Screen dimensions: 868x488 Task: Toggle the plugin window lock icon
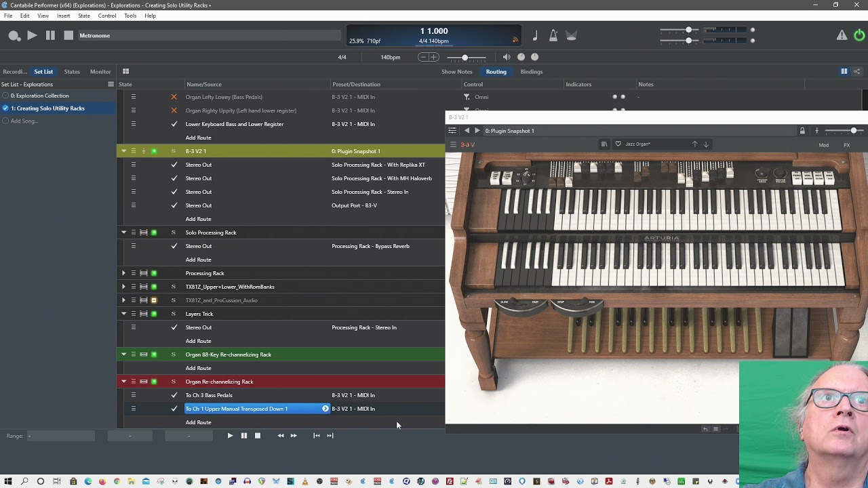[802, 131]
